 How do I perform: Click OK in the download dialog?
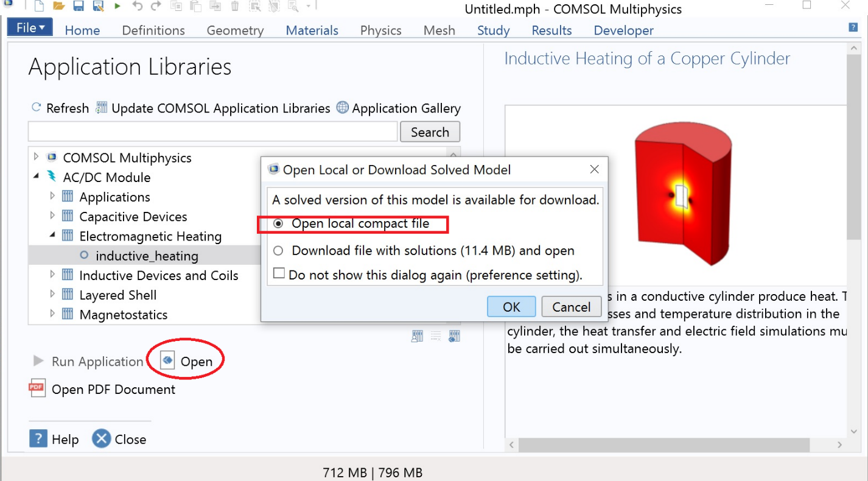[511, 306]
